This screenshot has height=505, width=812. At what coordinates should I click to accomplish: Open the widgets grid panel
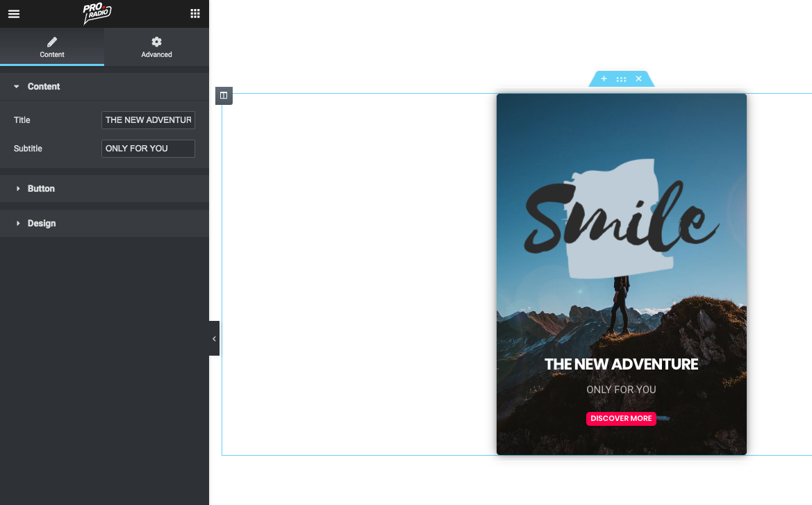coord(195,14)
